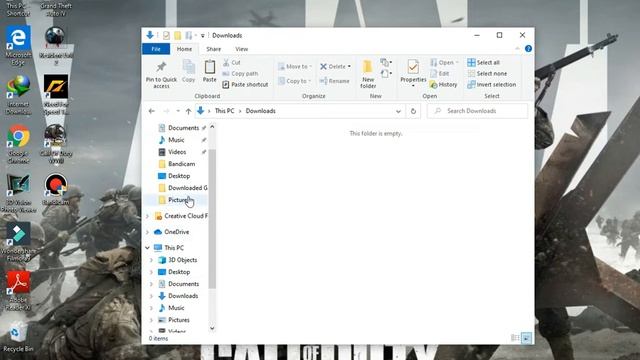Click the Paste clipboard icon
Screen dimensions: 640x360
pyautogui.click(x=210, y=67)
